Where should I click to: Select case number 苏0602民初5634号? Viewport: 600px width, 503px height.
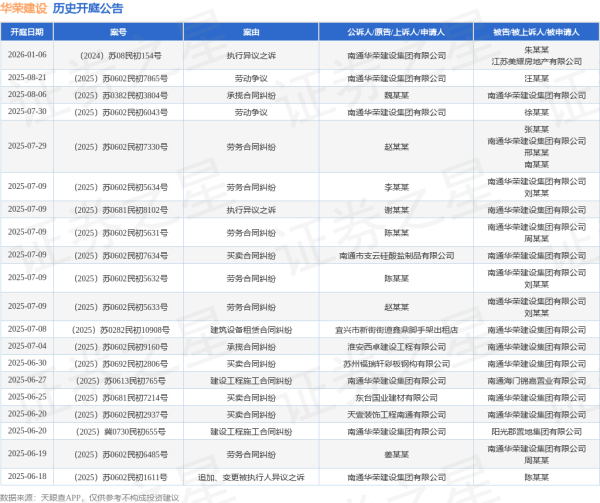pyautogui.click(x=121, y=187)
